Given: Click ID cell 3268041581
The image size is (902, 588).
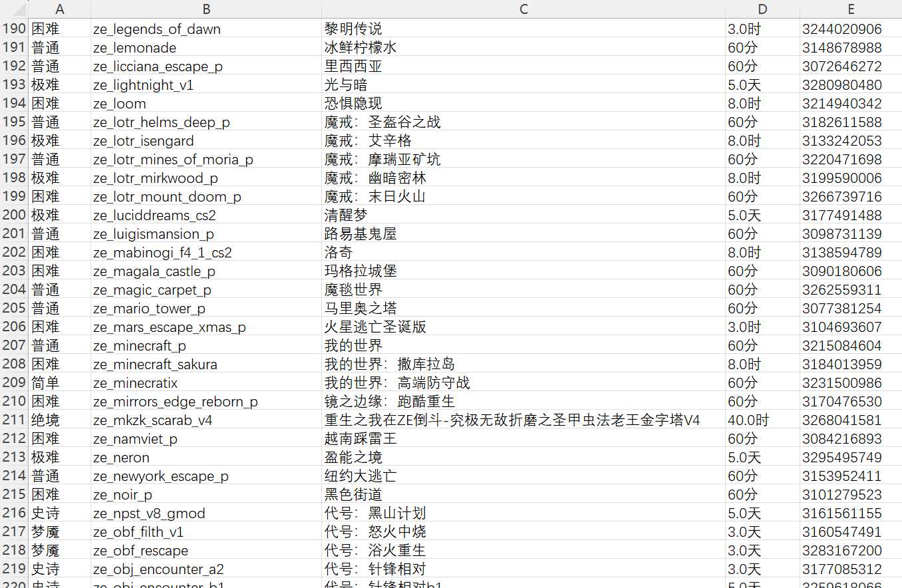Looking at the screenshot, I should [x=851, y=420].
